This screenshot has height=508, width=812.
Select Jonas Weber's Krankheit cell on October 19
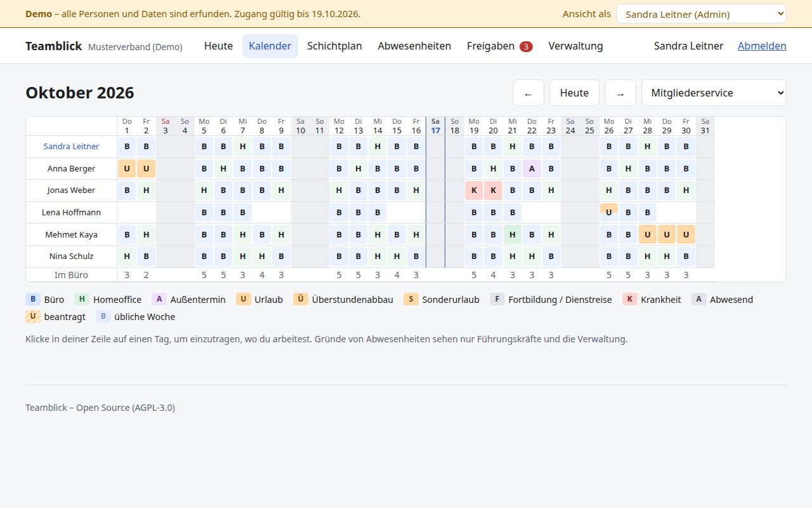[474, 190]
